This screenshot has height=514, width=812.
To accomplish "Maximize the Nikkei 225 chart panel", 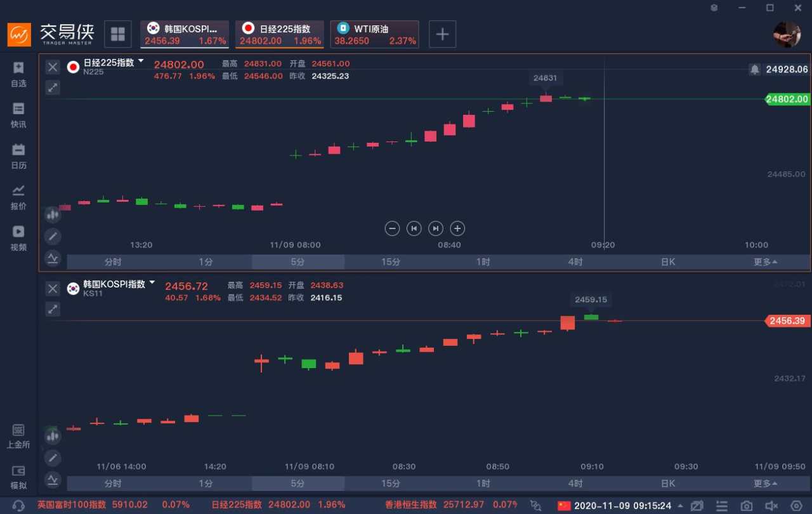I will 53,88.
